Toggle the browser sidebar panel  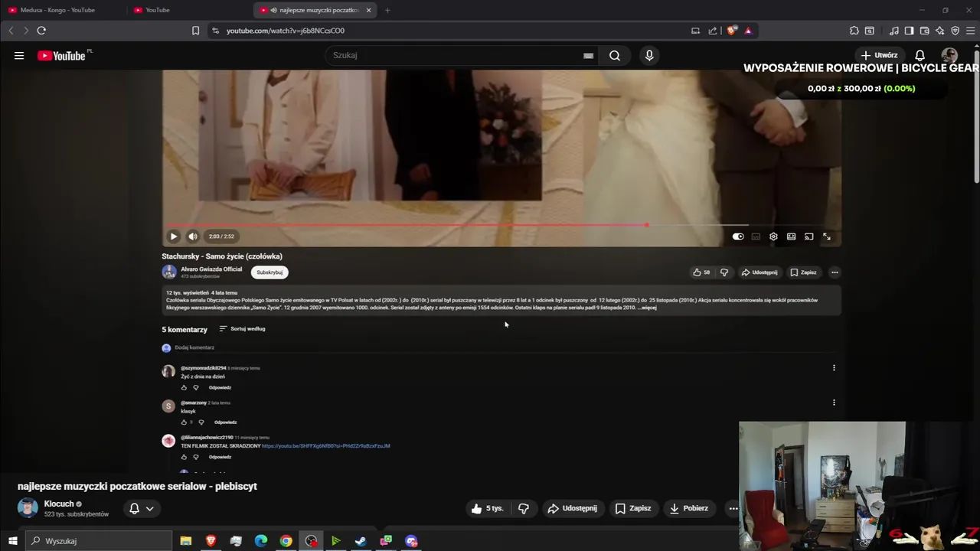coord(909,31)
